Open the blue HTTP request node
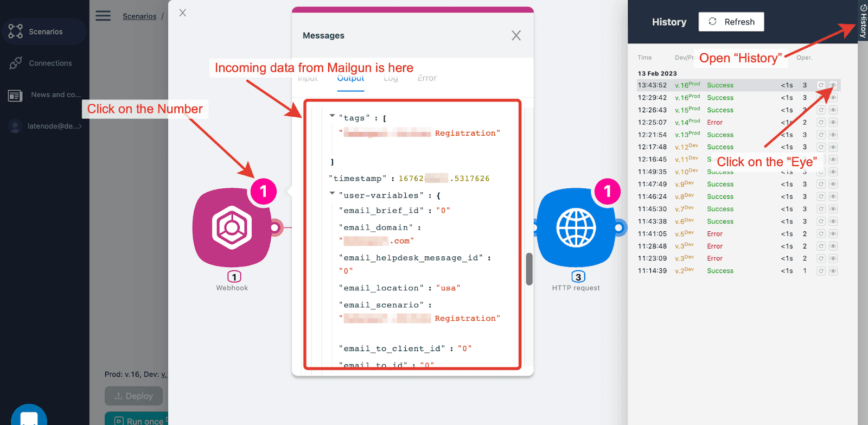 [576, 228]
